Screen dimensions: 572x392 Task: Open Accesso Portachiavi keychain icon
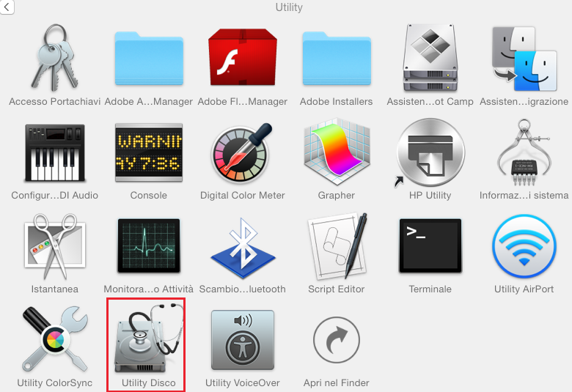point(54,58)
